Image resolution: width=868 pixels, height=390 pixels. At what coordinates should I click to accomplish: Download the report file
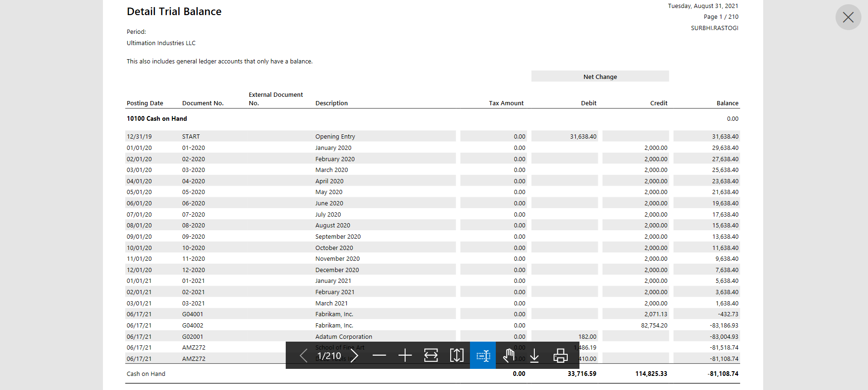click(x=534, y=356)
